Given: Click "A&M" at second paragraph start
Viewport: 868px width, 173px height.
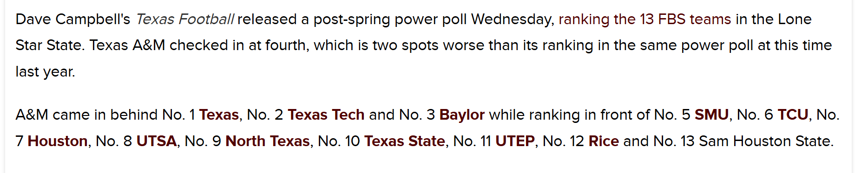Looking at the screenshot, I should (32, 115).
